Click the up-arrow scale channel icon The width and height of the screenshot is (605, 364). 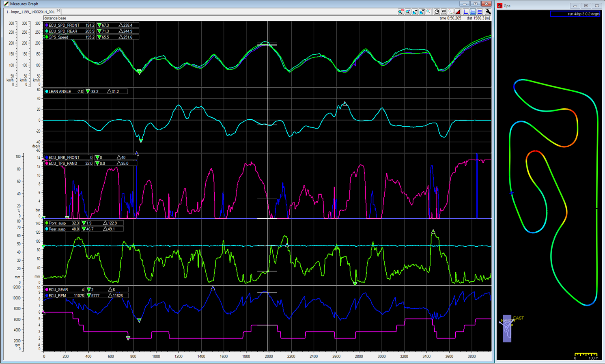[415, 12]
